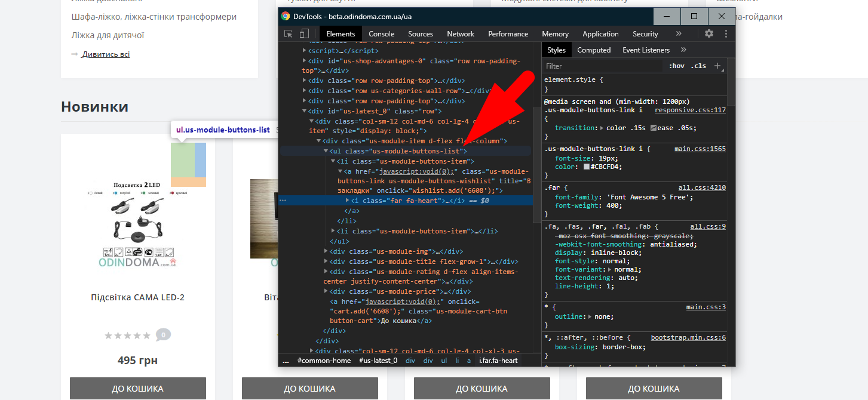This screenshot has height=400, width=868.
Task: Click the Styles filter input field
Action: point(602,66)
